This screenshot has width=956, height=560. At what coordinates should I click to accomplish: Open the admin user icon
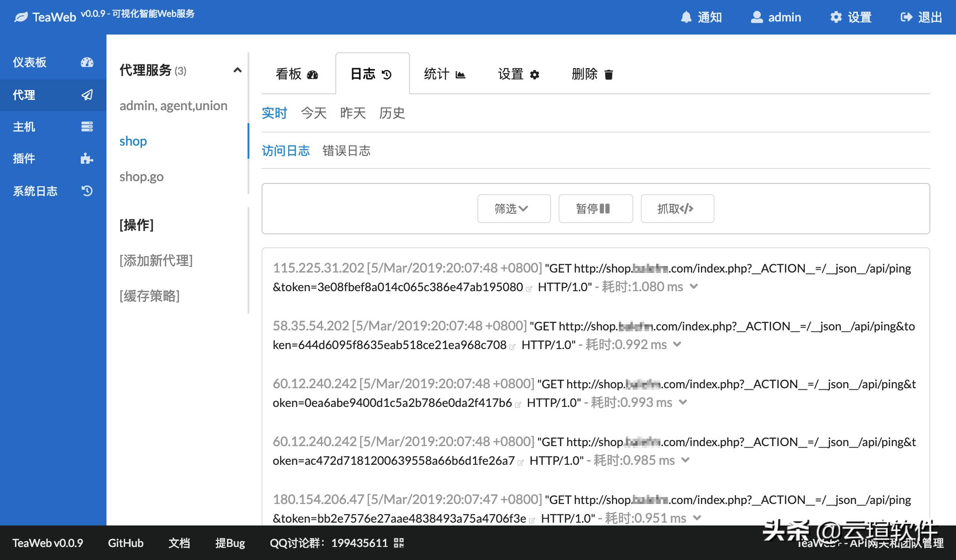pyautogui.click(x=757, y=17)
